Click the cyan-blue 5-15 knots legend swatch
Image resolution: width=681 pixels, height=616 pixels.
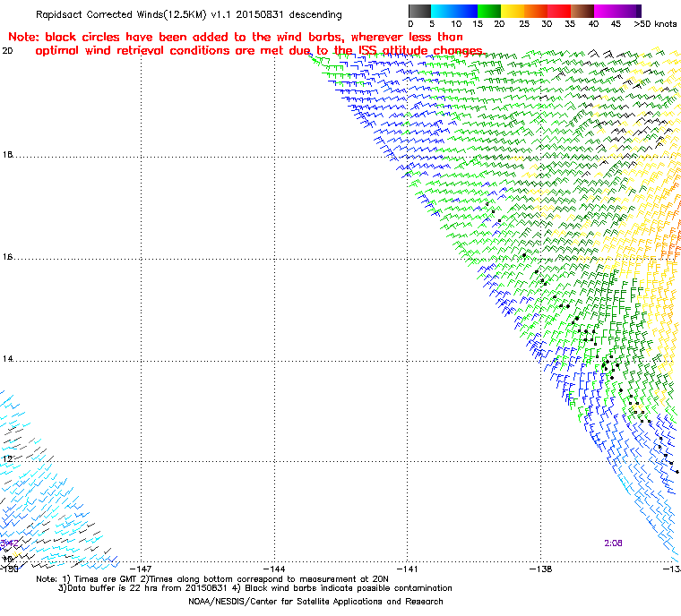[454, 12]
